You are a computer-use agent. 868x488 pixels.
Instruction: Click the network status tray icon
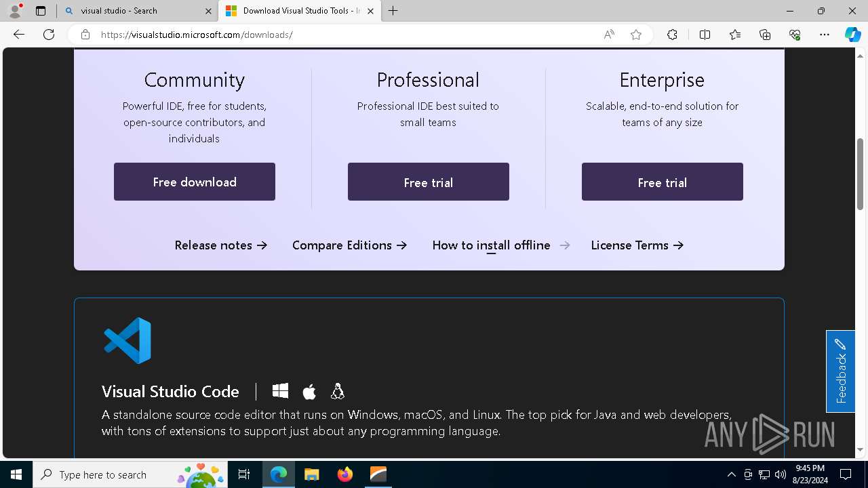[x=764, y=474]
